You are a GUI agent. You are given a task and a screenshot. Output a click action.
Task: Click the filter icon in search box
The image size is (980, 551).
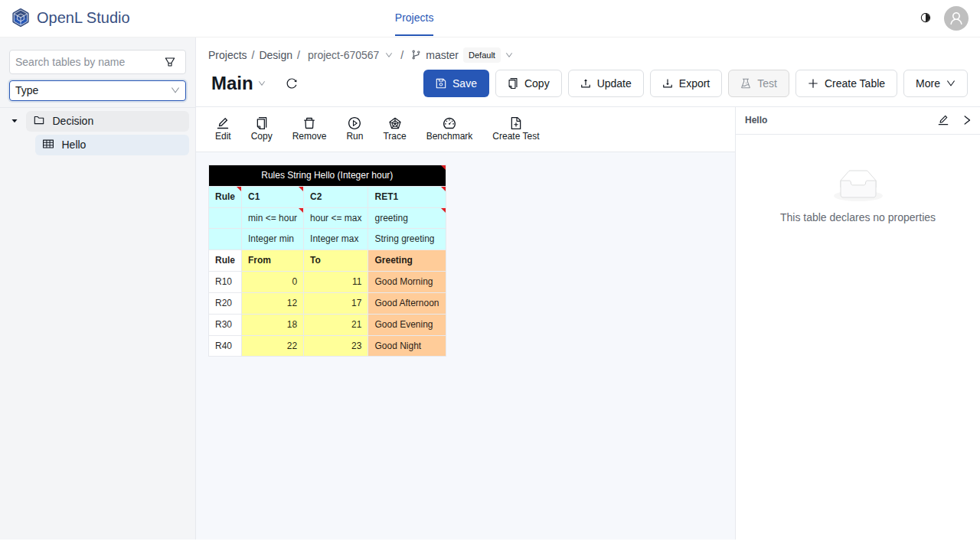point(170,62)
